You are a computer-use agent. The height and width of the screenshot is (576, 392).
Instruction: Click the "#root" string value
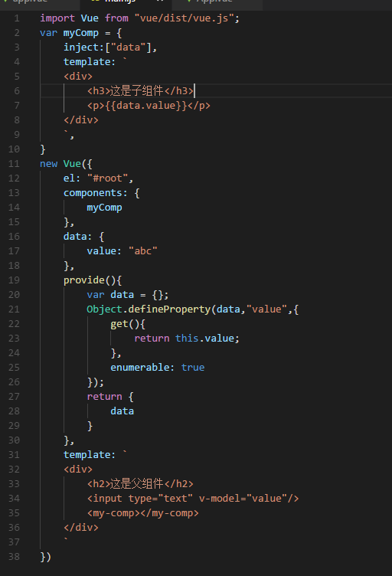pyautogui.click(x=107, y=178)
